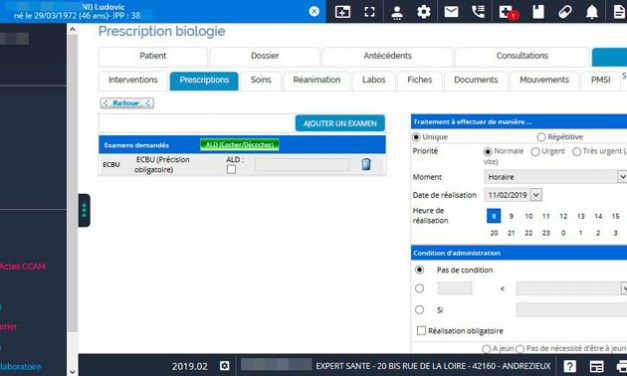Select the Si condition radio
The width and height of the screenshot is (627, 376).
[419, 309]
